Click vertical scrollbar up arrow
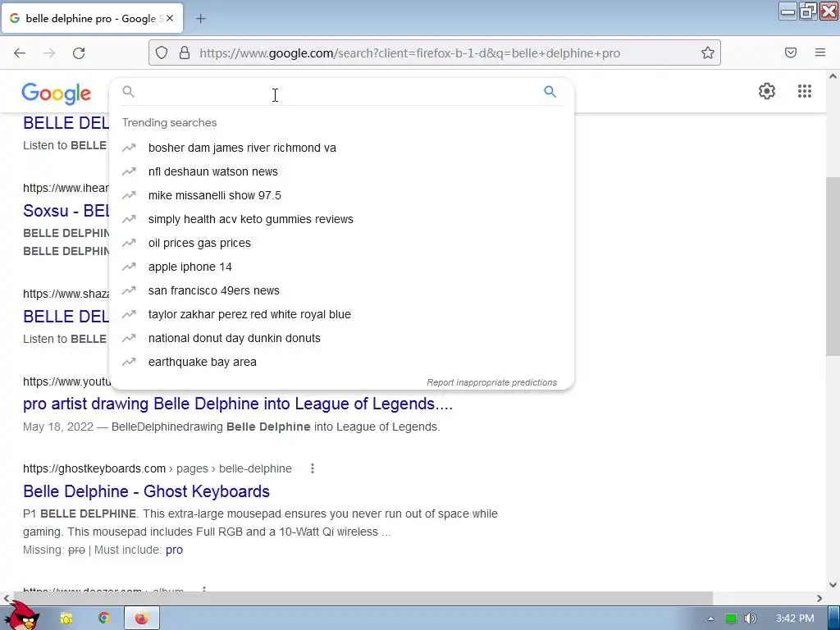The image size is (840, 630). click(833, 76)
